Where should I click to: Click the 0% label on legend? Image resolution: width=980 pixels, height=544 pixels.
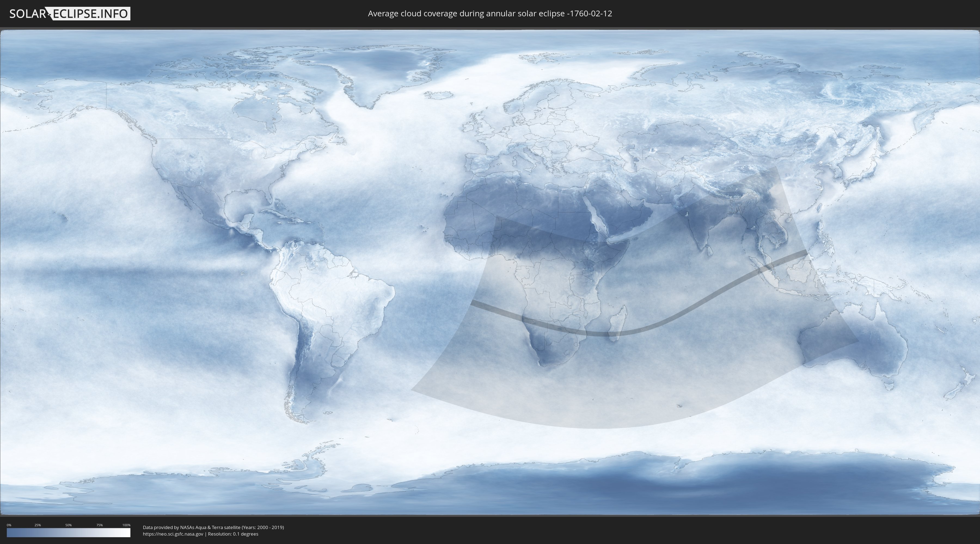pos(9,525)
